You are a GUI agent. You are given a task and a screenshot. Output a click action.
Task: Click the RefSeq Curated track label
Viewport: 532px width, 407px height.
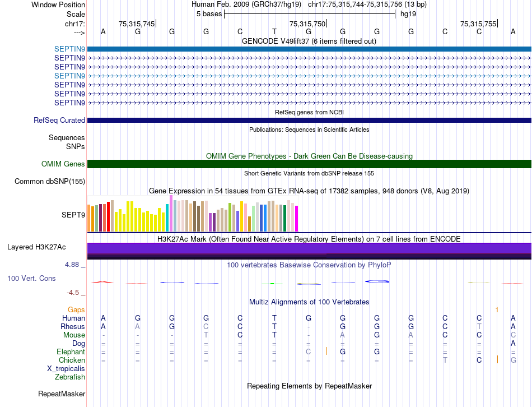click(x=59, y=120)
